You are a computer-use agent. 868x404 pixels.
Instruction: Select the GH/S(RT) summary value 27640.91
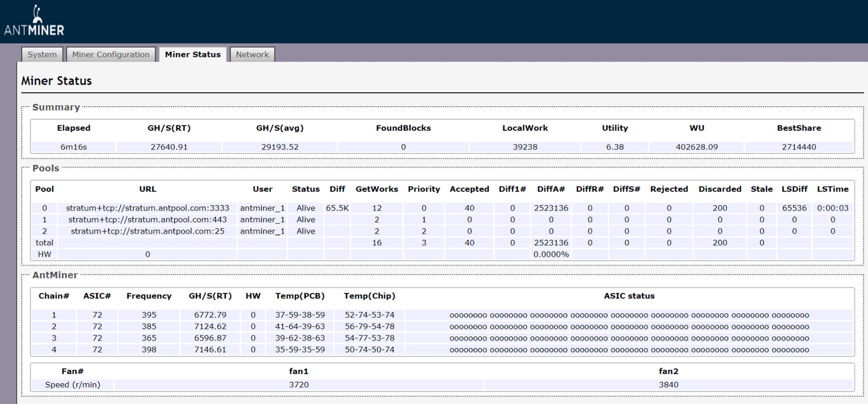pyautogui.click(x=169, y=147)
